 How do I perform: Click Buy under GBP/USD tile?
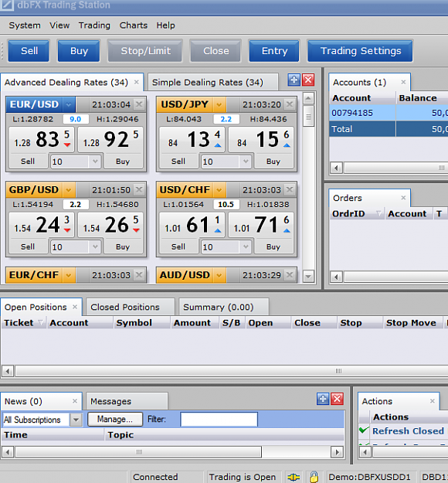tap(123, 247)
